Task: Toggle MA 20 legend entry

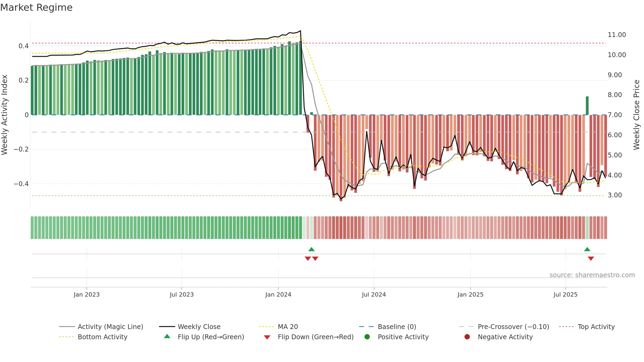Action: [x=278, y=327]
